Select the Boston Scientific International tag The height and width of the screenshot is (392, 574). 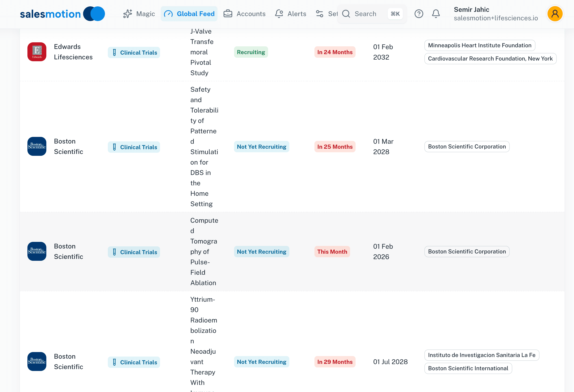coord(468,369)
